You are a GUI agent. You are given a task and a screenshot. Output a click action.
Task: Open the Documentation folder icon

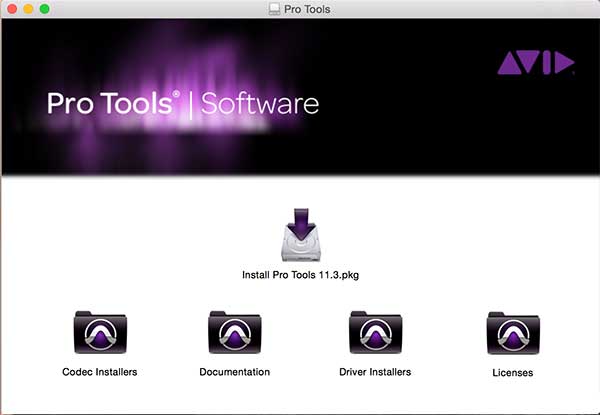click(x=235, y=332)
